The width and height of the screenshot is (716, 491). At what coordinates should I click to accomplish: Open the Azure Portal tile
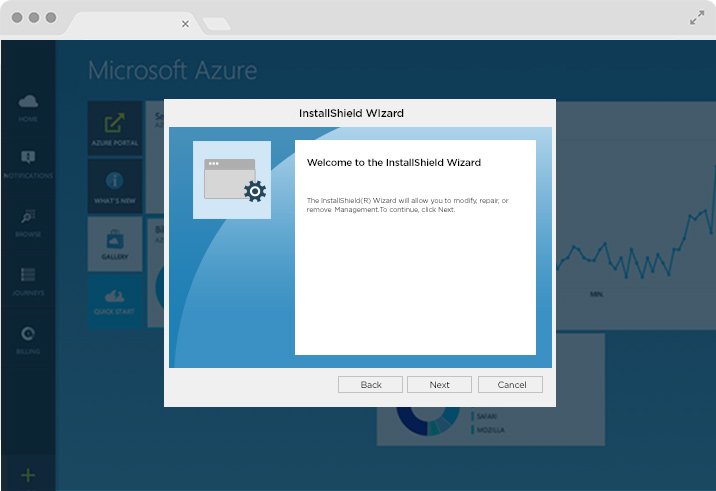click(115, 128)
